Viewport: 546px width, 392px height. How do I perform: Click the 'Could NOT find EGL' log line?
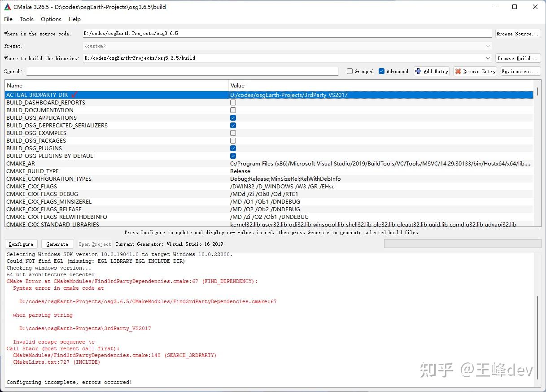coord(96,261)
